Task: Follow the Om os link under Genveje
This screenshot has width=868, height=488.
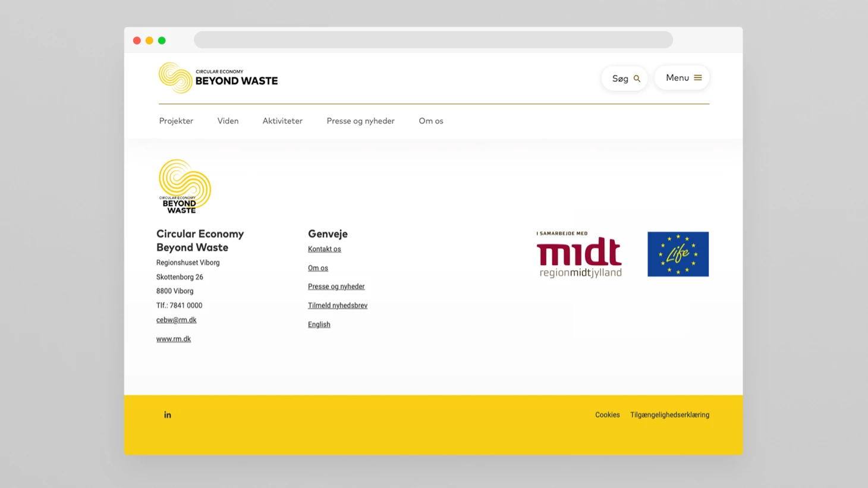Action: (x=318, y=268)
